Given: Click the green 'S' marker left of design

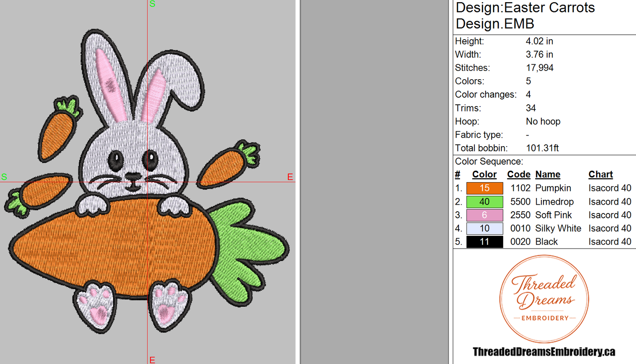Looking at the screenshot, I should (4, 177).
